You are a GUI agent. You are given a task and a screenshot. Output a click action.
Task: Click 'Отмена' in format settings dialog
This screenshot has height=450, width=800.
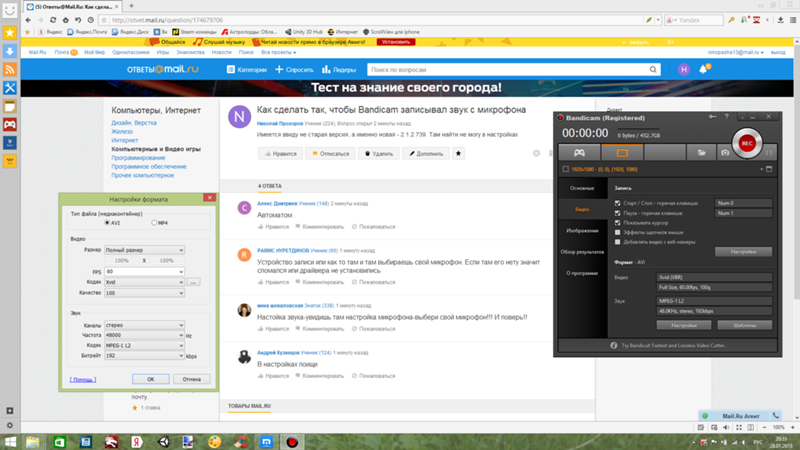[191, 379]
